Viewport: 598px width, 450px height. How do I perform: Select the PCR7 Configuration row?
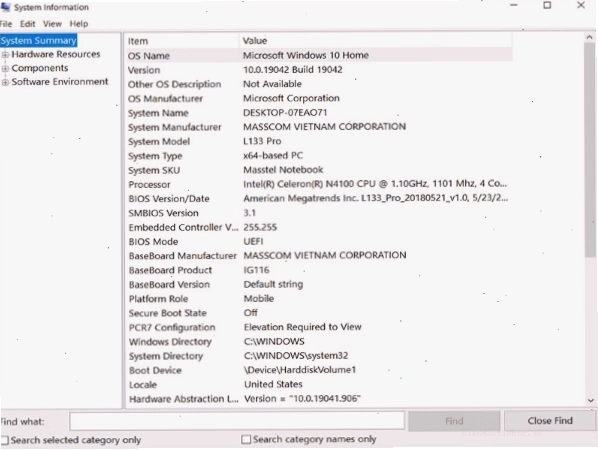click(x=319, y=327)
